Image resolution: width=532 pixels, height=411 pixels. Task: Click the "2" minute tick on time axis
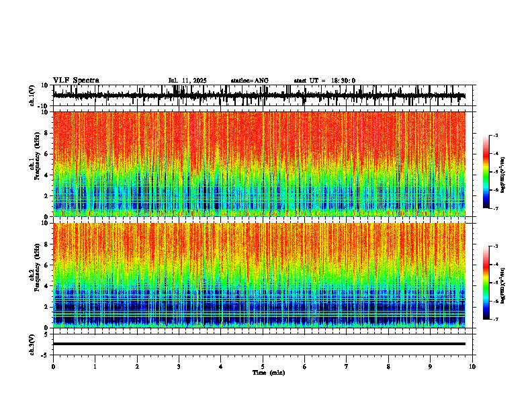click(137, 367)
